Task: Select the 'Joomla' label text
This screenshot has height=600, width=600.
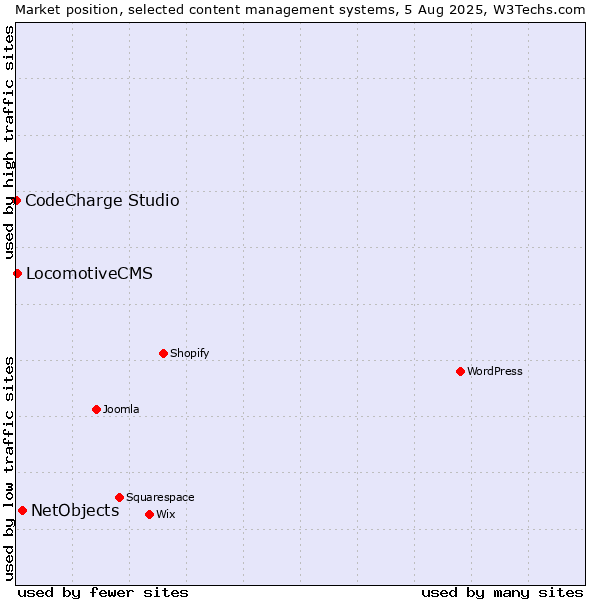Action: pos(121,409)
